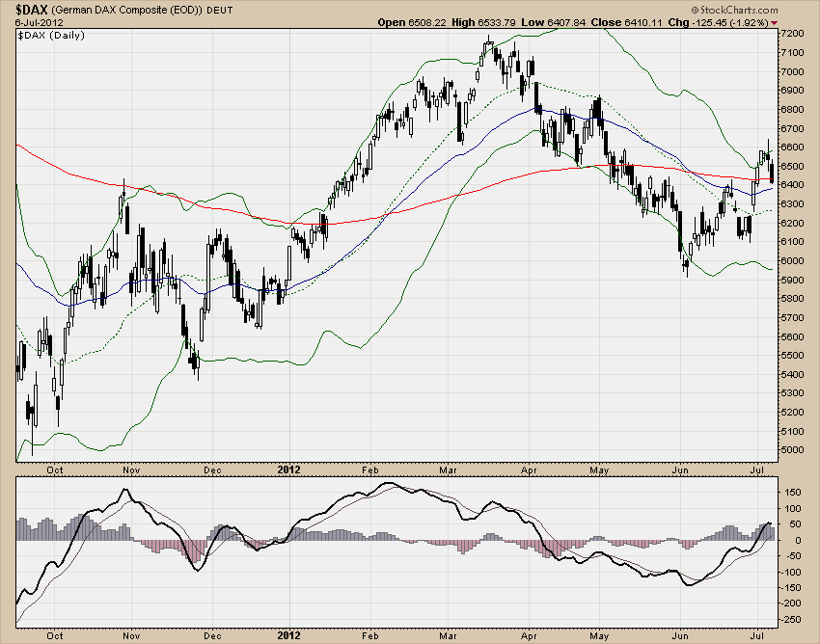Click Oct on the price chart time axis
820x644 pixels.
pos(54,470)
